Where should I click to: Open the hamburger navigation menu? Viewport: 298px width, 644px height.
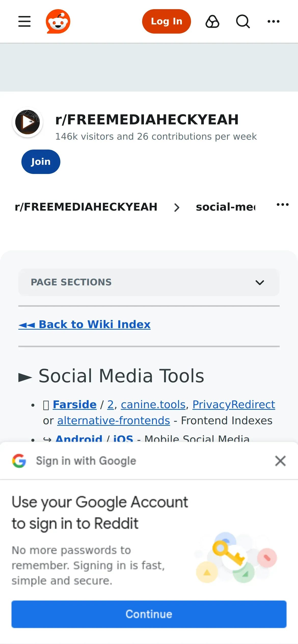[x=24, y=21]
